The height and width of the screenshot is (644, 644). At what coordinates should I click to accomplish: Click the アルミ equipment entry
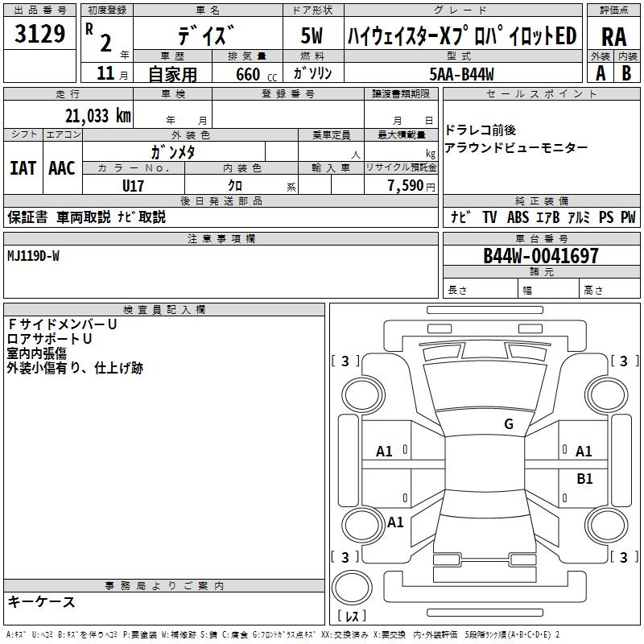579,217
